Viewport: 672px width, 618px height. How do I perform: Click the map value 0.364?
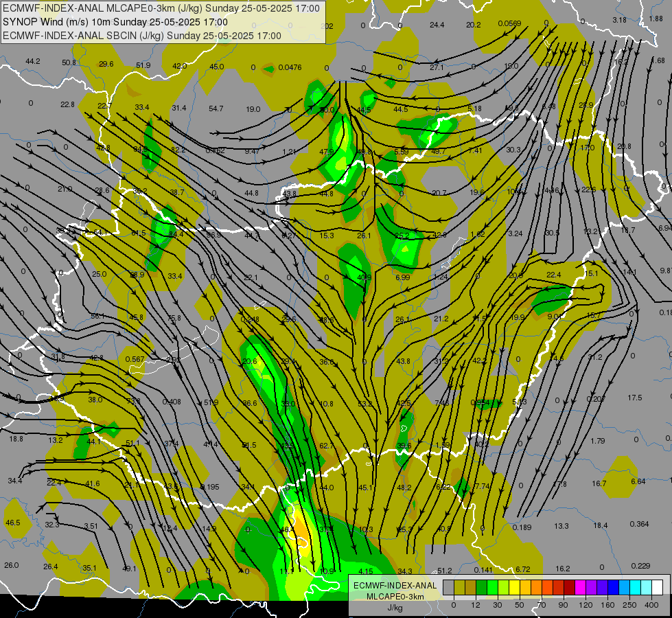640,524
